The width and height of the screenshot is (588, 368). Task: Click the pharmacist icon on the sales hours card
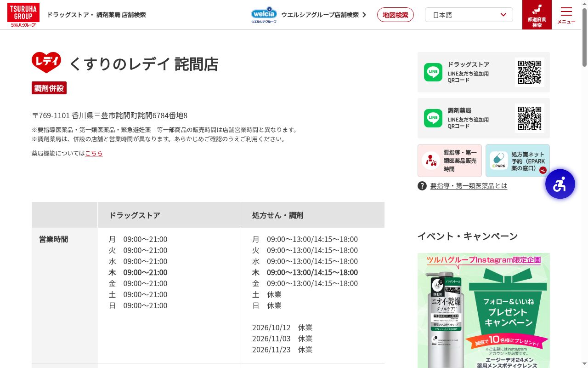431,161
